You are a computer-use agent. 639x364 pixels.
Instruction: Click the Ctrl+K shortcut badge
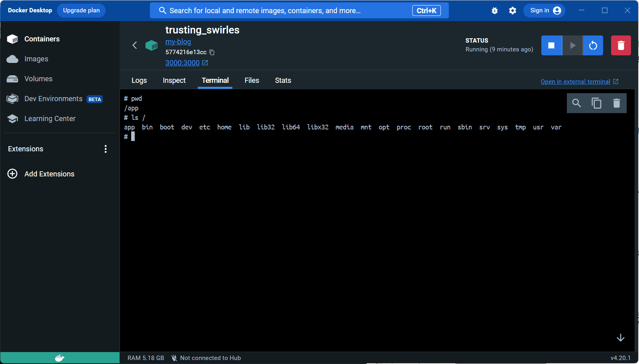tap(427, 11)
